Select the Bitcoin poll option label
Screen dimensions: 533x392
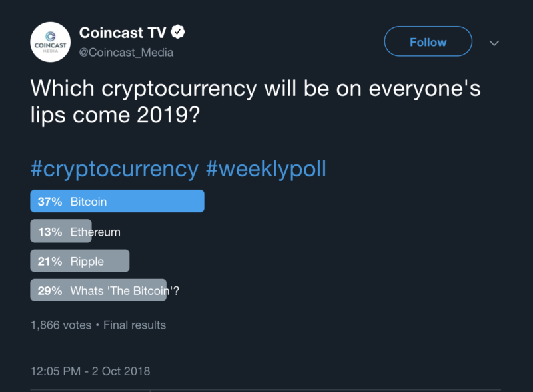[x=89, y=202]
